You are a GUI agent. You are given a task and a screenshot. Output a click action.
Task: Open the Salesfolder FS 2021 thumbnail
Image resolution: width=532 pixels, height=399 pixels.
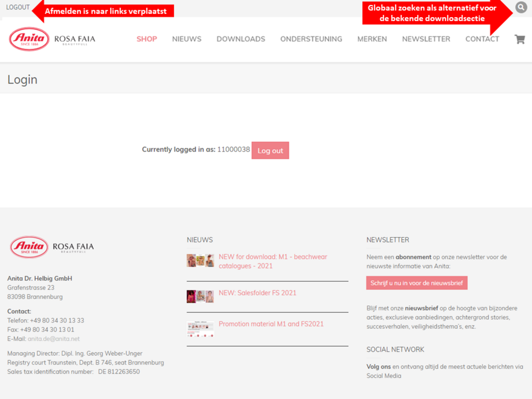[x=200, y=296]
